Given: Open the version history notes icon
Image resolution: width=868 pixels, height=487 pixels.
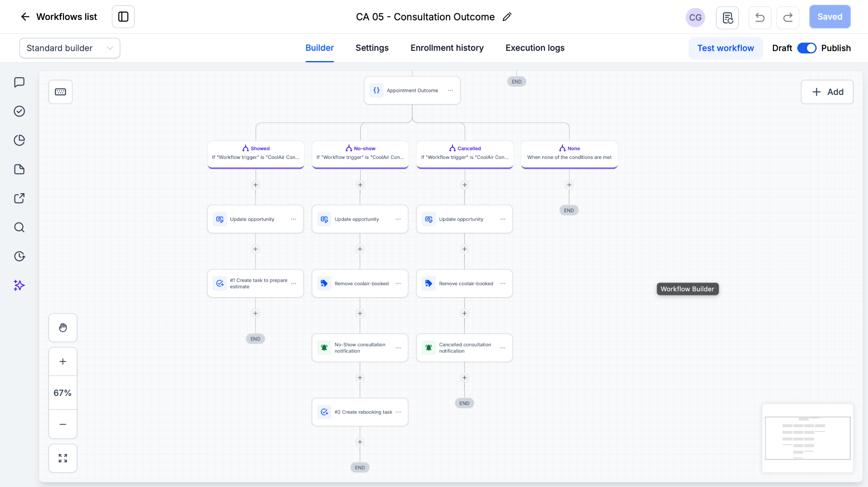Looking at the screenshot, I should (727, 17).
